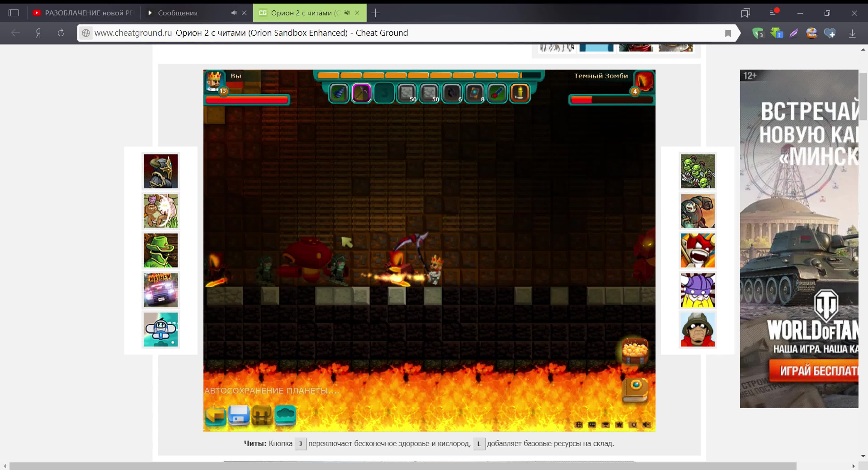The width and height of the screenshot is (868, 470).
Task: Click the Dark Zombie health bar
Action: (x=612, y=100)
